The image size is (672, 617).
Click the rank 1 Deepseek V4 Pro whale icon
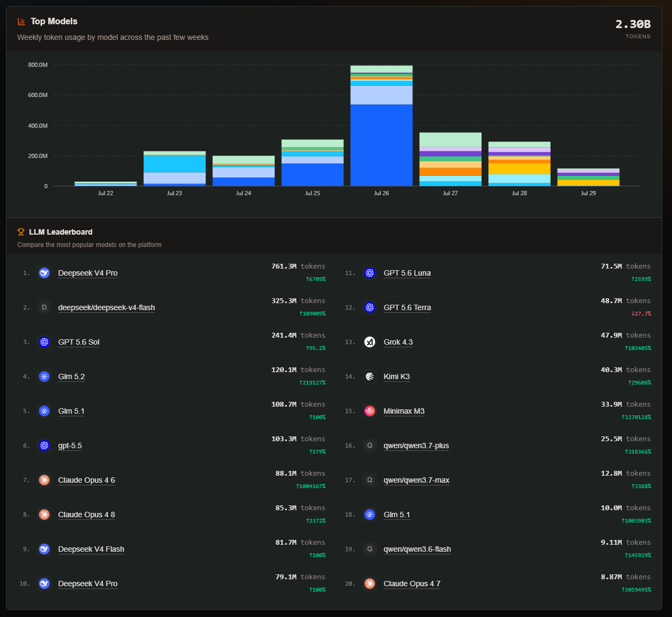[x=44, y=273]
